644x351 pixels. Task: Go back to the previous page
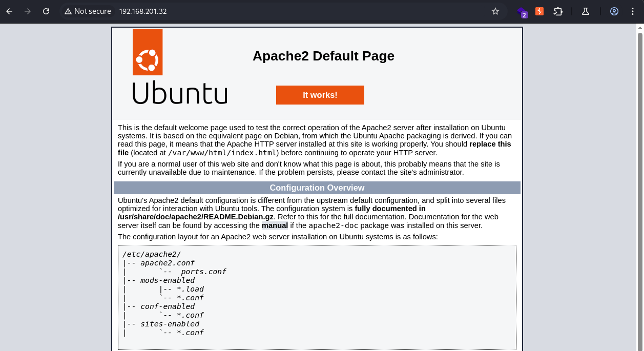[x=9, y=11]
